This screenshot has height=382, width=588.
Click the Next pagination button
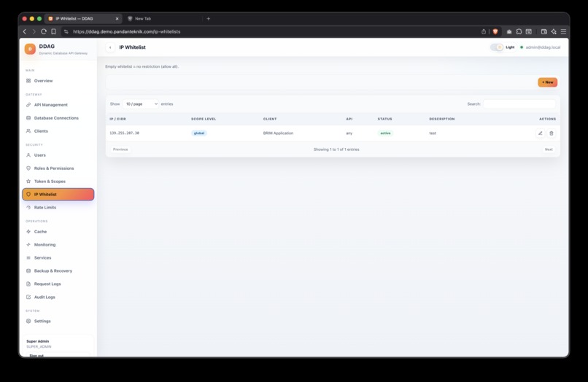pyautogui.click(x=549, y=149)
